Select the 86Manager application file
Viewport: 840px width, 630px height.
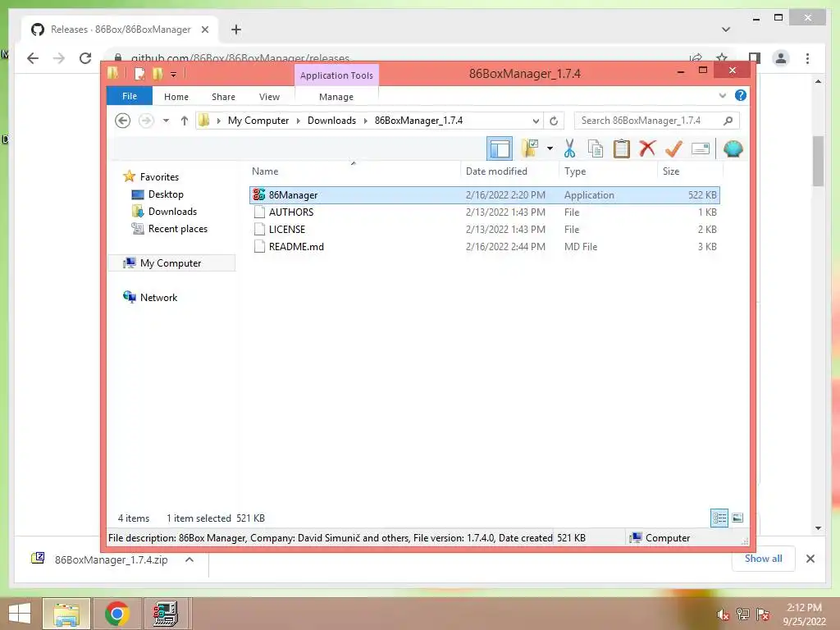(484, 195)
